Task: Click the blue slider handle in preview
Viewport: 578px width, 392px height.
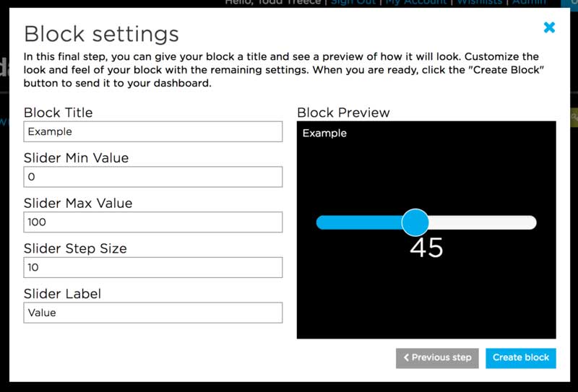Action: (415, 222)
